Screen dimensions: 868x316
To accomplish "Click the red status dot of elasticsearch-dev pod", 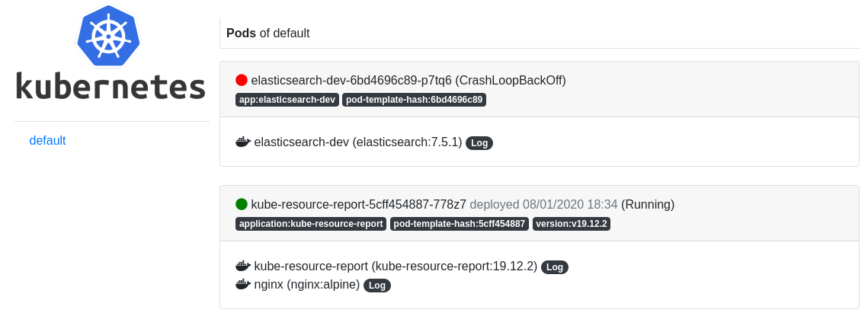I will (x=242, y=80).
